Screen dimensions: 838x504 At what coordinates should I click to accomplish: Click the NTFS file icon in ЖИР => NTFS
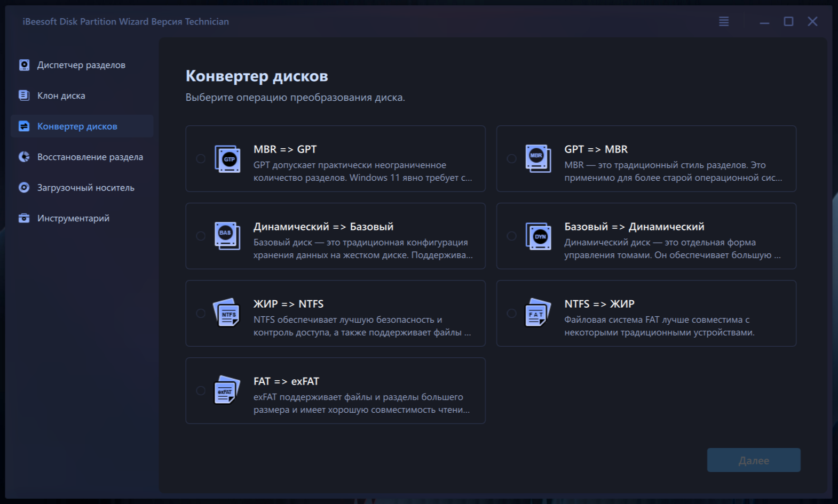(227, 313)
